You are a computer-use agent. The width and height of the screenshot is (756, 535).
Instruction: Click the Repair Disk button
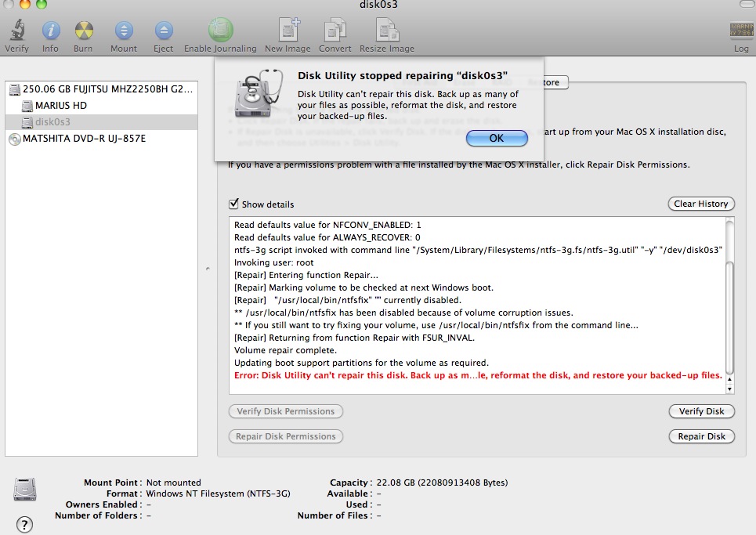(701, 436)
